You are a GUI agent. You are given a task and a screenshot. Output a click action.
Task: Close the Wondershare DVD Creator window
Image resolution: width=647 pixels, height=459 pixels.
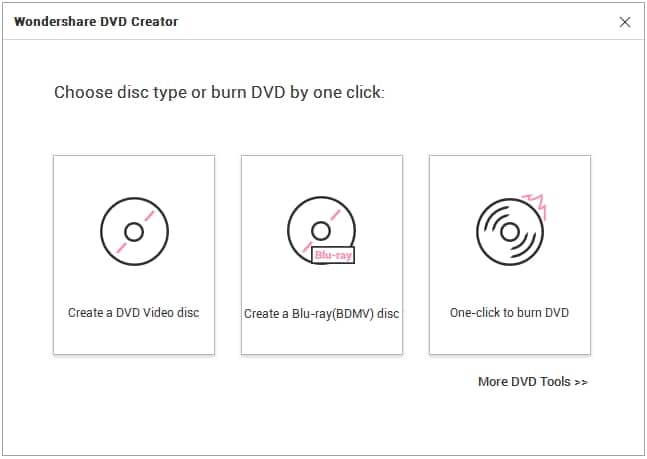625,22
